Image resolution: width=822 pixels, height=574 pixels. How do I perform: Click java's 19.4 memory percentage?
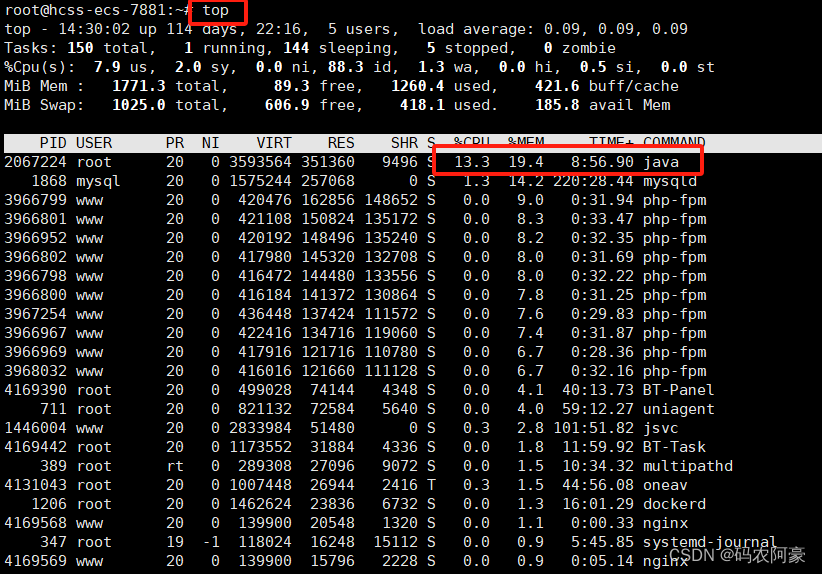coord(526,162)
